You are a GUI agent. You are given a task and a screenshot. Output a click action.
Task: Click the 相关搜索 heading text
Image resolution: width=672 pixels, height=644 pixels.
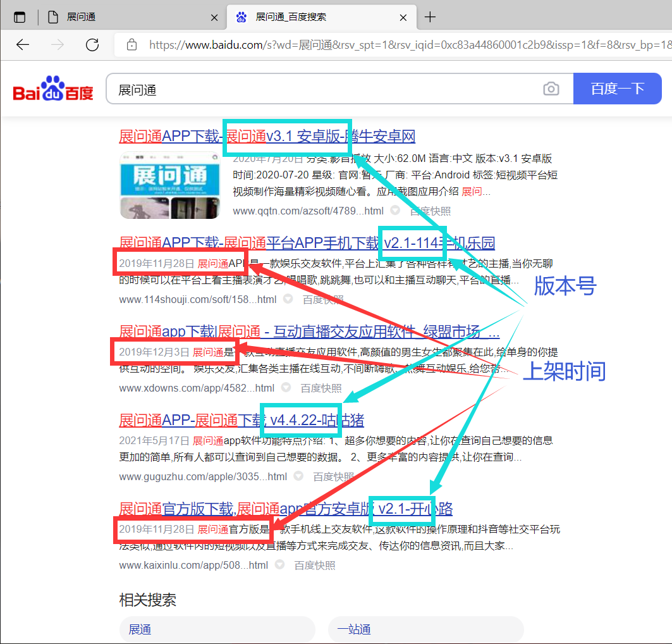coord(147,600)
